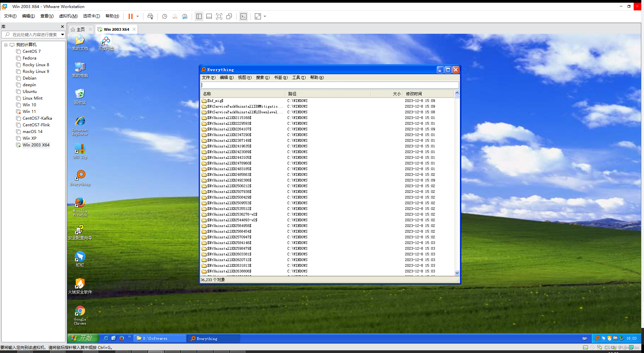Click Mozilla Firefox desktop icon

click(x=80, y=207)
